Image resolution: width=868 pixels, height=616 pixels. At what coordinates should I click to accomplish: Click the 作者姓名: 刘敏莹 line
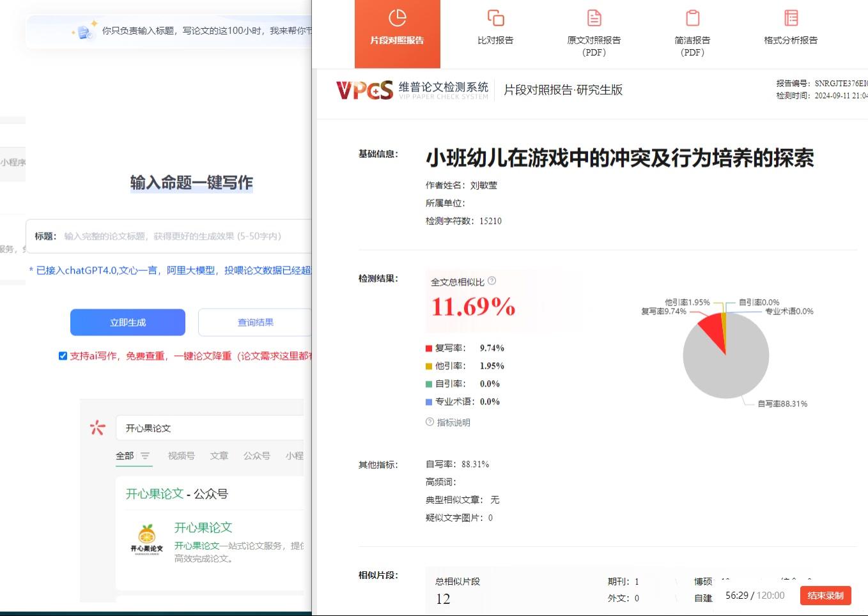[x=461, y=185]
